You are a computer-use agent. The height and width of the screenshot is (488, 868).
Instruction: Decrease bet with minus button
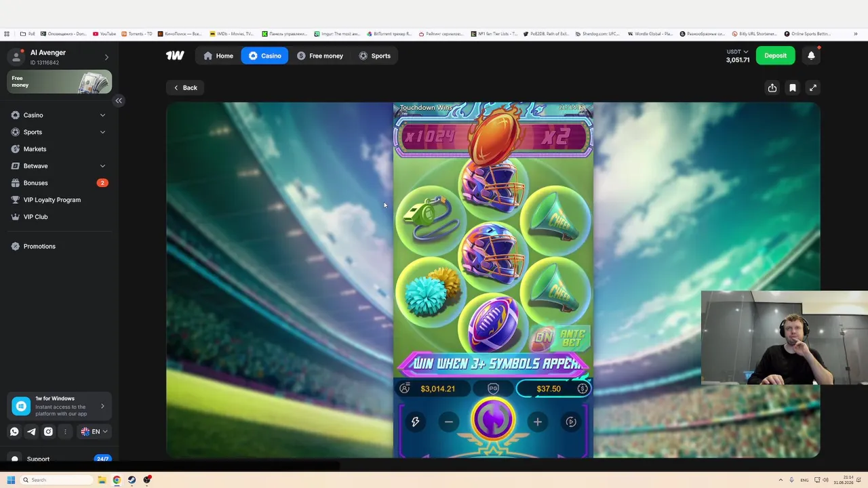[x=448, y=422]
